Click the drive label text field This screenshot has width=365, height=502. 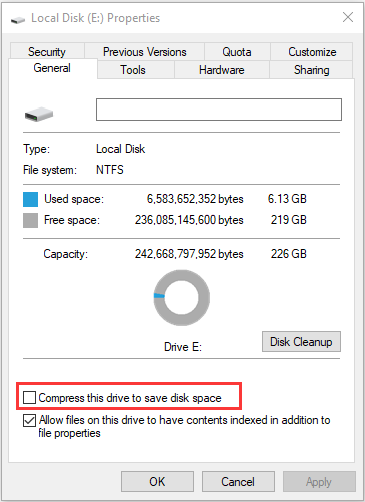click(219, 109)
